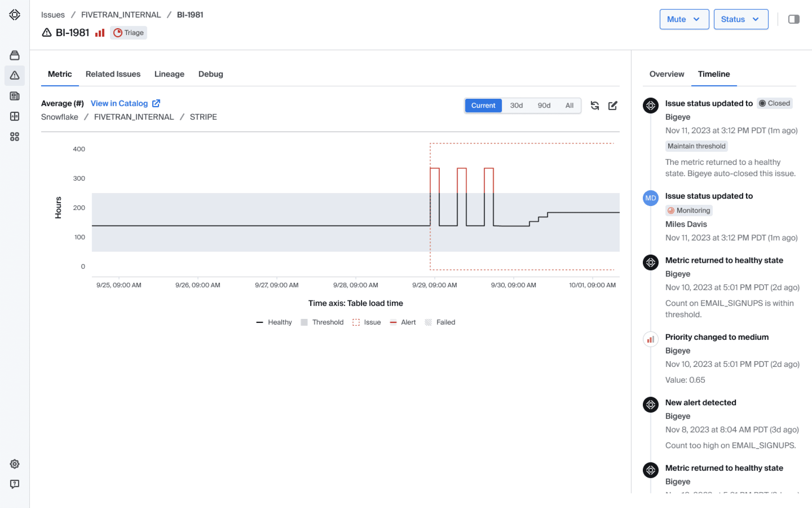Switch to the Debug tab
This screenshot has height=508, width=812.
click(x=211, y=74)
